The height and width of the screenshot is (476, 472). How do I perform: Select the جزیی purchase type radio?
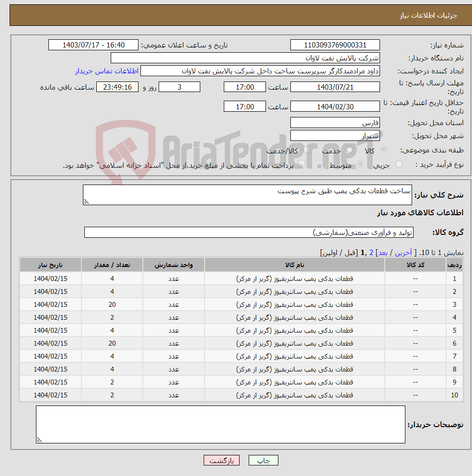(x=399, y=164)
